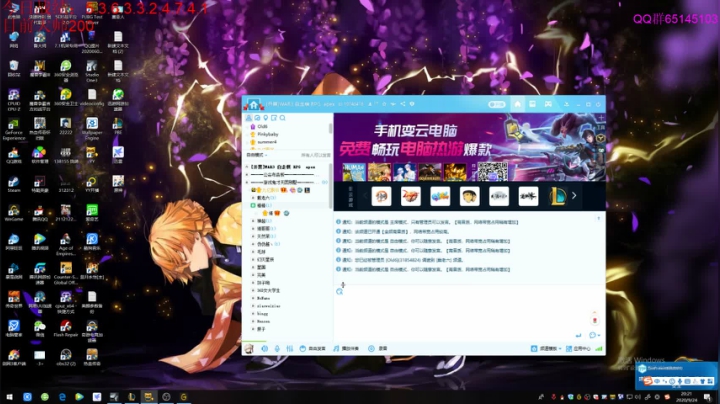This screenshot has width=720, height=404.
Task: Expand the 360女大学生 channel
Action: (x=253, y=290)
